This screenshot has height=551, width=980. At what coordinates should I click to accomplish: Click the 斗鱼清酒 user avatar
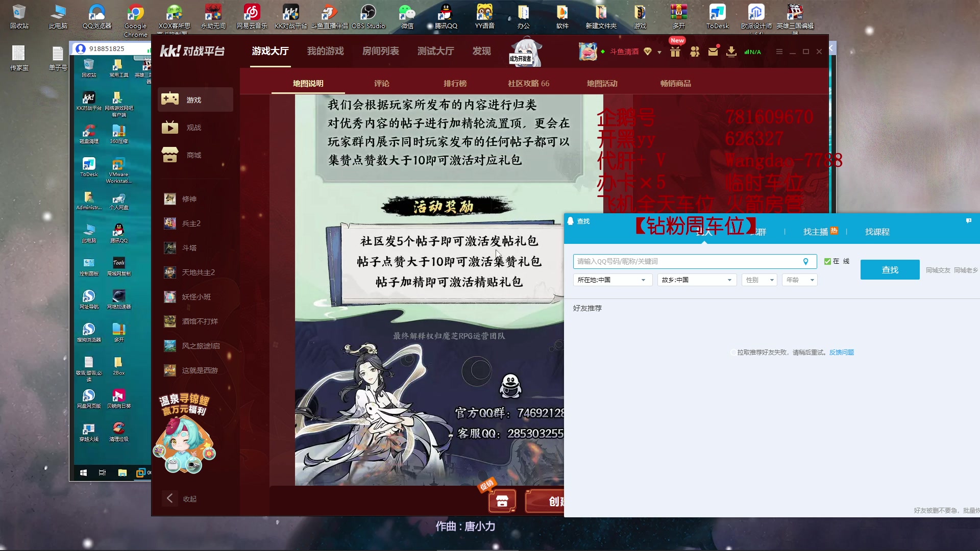point(587,52)
